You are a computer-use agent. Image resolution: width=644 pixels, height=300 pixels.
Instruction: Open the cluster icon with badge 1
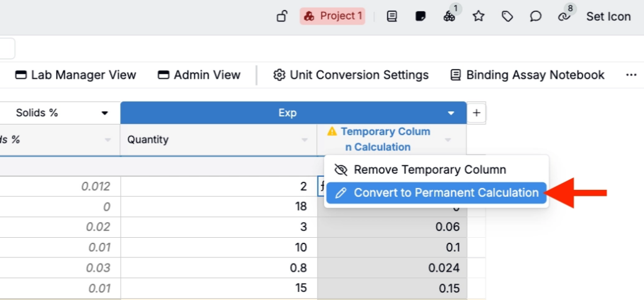click(x=450, y=16)
